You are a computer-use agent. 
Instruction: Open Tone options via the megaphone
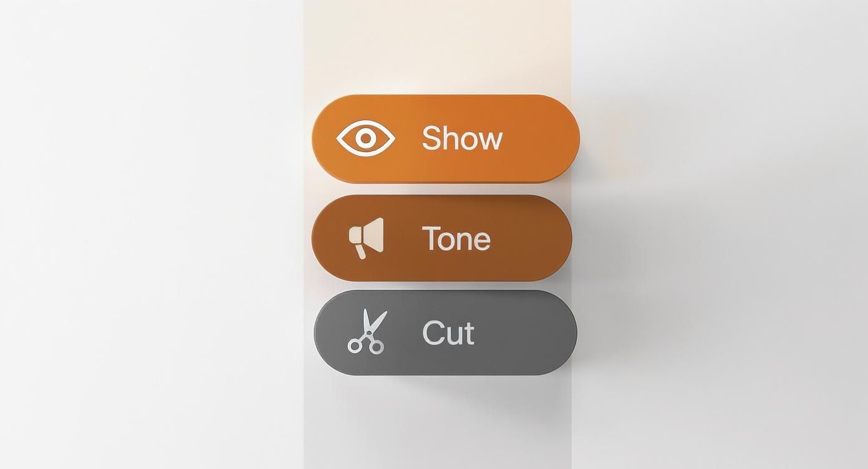[366, 238]
